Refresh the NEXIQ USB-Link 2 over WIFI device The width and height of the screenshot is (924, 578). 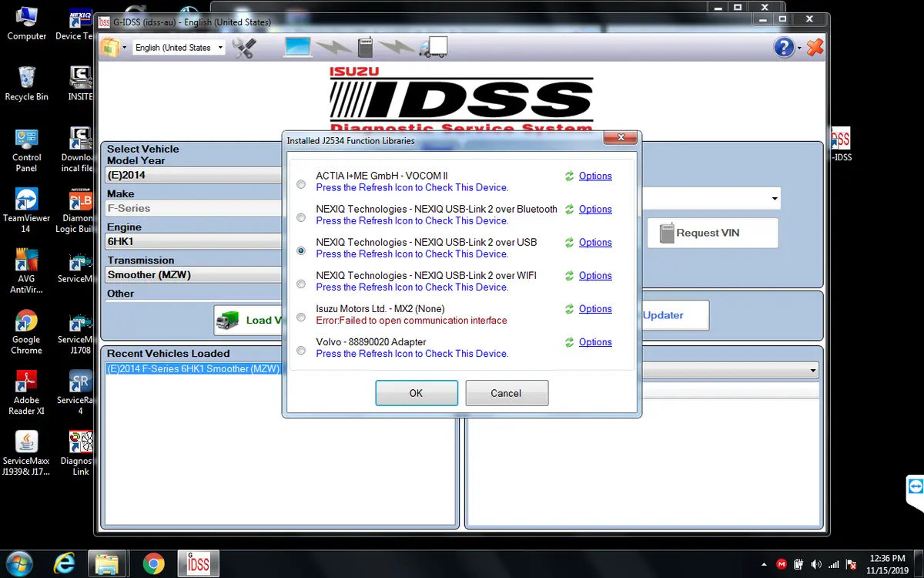[x=569, y=275]
